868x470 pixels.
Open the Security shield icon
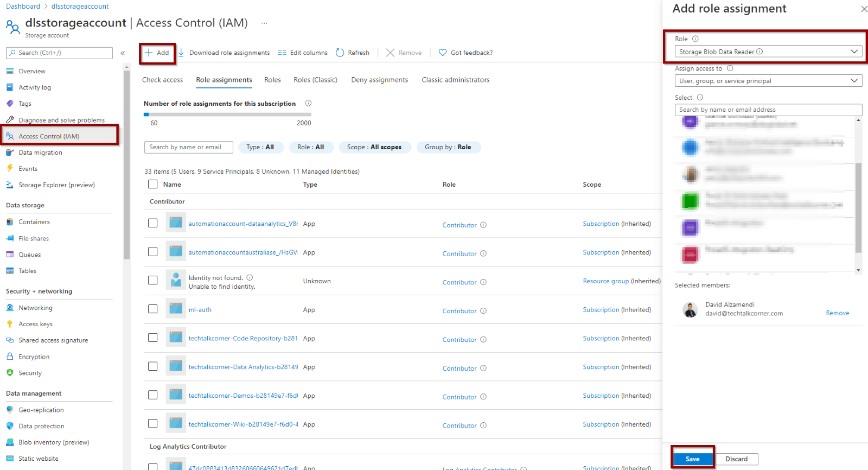coord(10,373)
